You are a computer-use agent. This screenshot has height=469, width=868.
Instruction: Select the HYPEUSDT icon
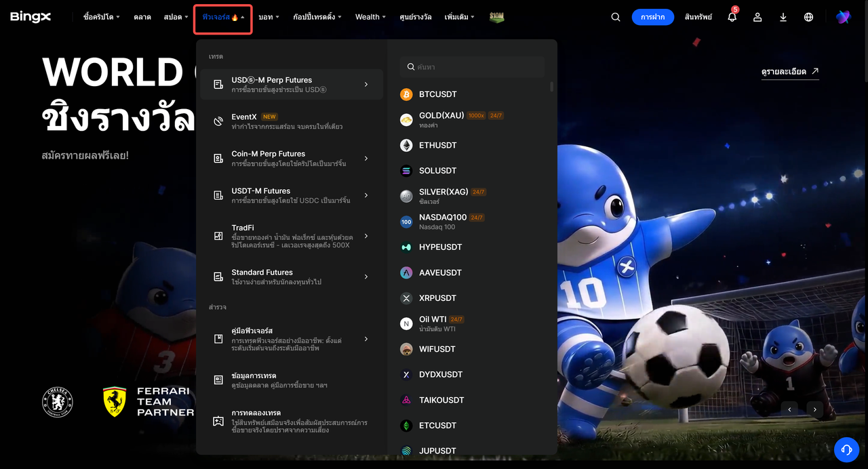pyautogui.click(x=406, y=247)
